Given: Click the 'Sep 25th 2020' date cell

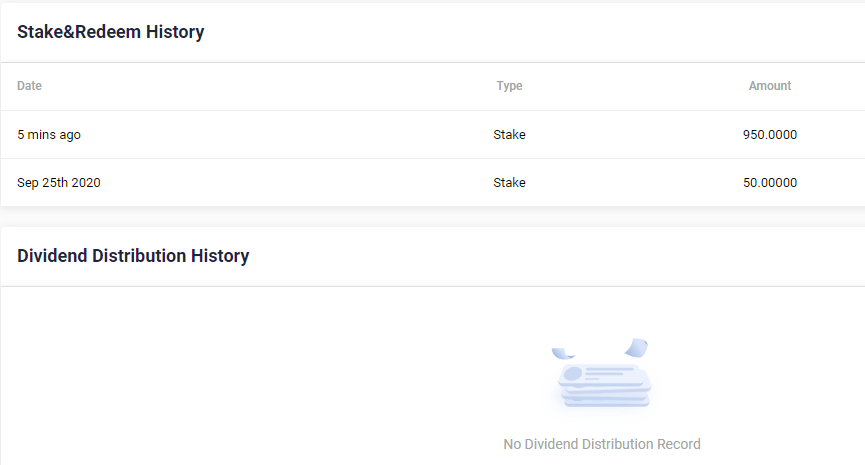Looking at the screenshot, I should [58, 183].
